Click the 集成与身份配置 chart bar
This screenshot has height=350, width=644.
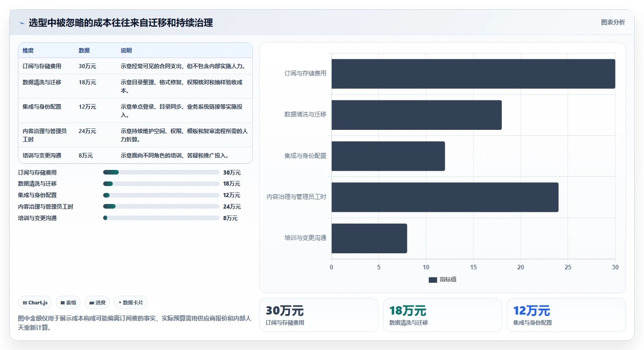coord(388,156)
